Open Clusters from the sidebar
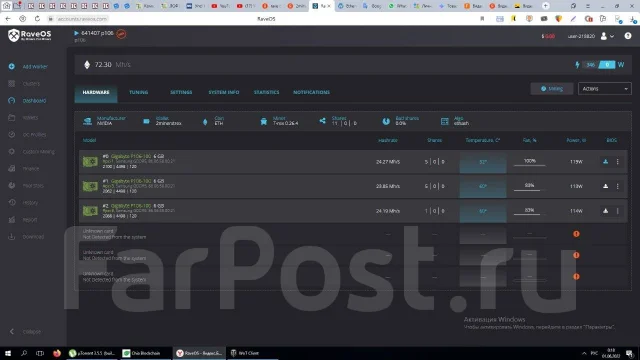This screenshot has width=640, height=360. click(31, 84)
